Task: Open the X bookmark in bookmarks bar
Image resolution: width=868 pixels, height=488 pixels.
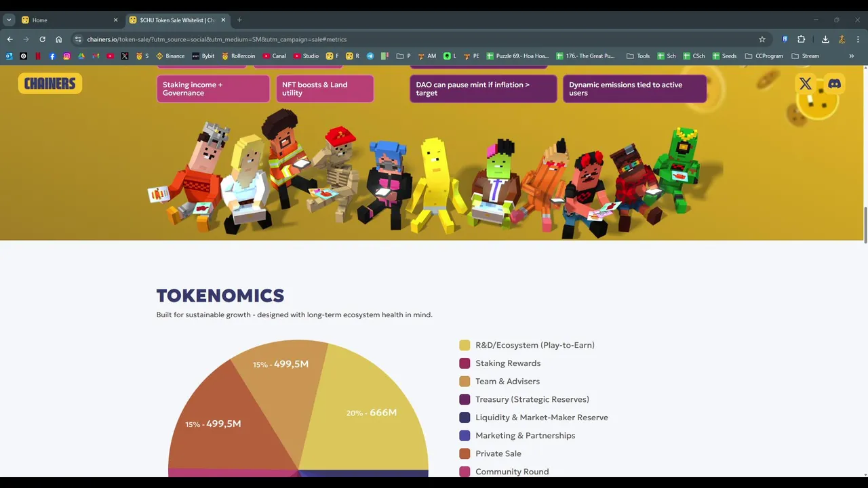Action: (125, 56)
